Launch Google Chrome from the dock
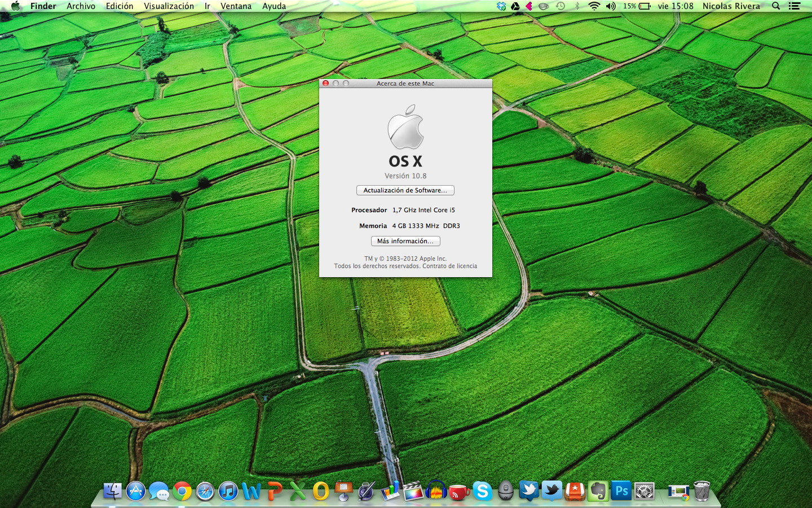 click(x=182, y=491)
